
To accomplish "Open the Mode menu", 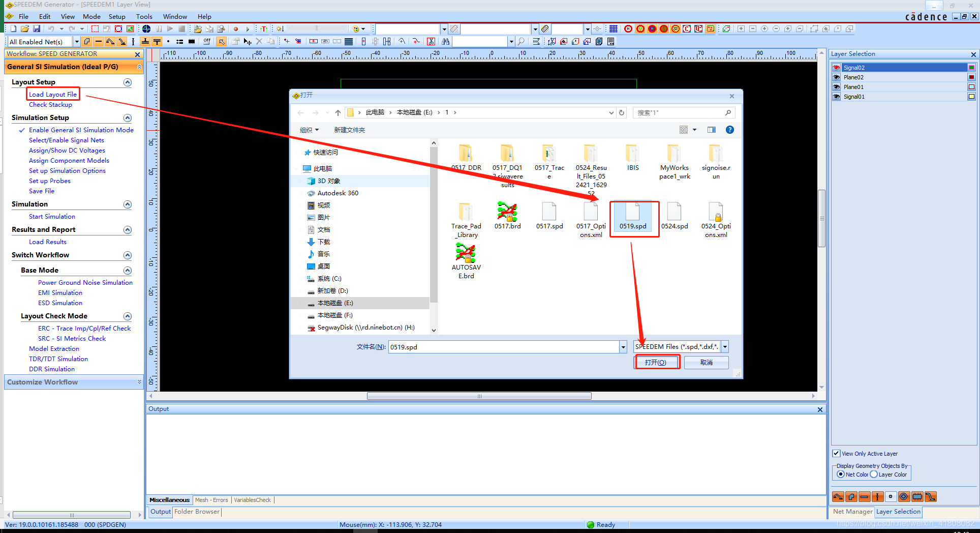I will click(91, 17).
